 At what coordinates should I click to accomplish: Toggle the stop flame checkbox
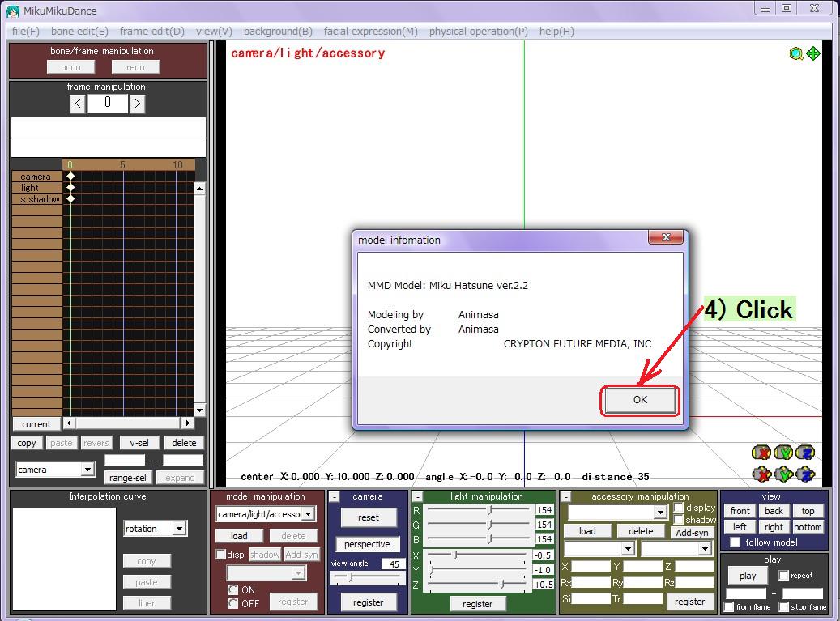(x=784, y=606)
